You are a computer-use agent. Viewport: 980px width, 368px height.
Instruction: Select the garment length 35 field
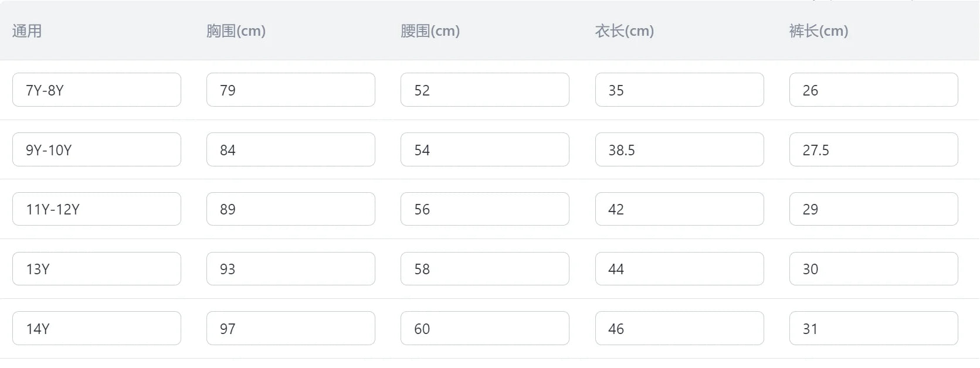[679, 90]
